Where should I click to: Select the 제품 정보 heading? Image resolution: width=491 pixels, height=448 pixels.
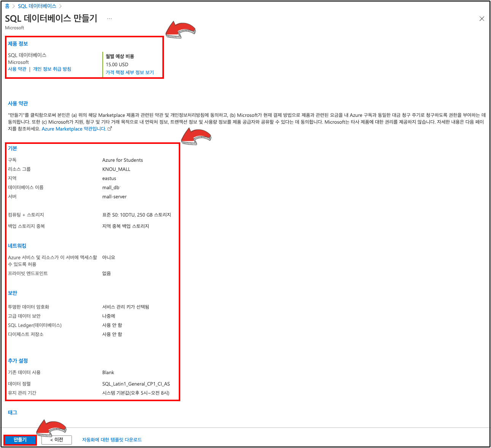18,44
